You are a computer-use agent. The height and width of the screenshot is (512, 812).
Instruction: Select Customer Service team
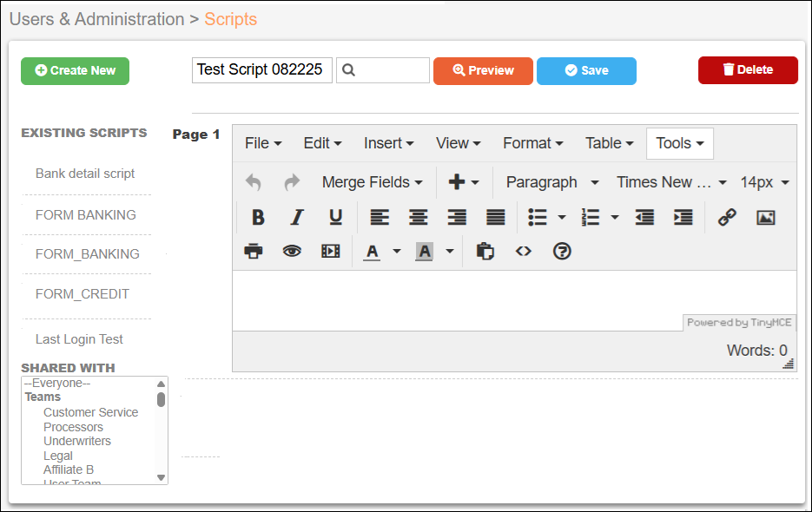click(90, 412)
